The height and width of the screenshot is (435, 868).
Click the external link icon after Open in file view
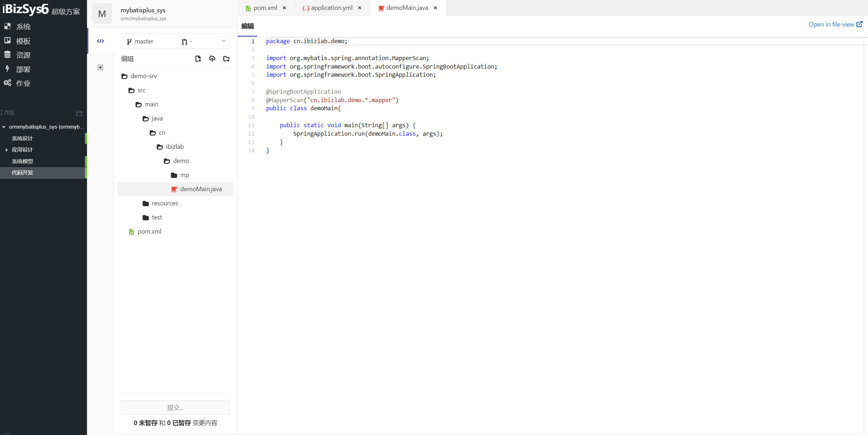click(x=860, y=24)
